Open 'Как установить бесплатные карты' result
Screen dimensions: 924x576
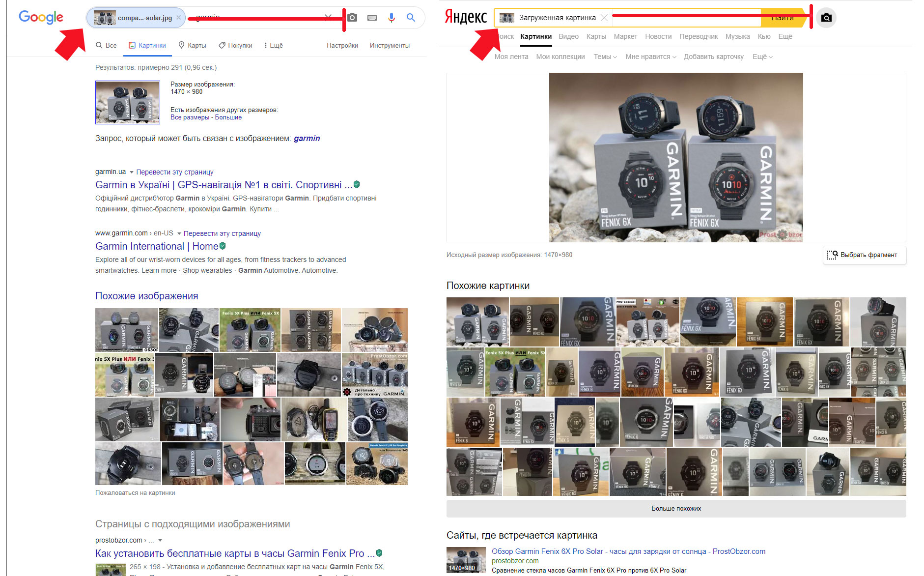235,553
